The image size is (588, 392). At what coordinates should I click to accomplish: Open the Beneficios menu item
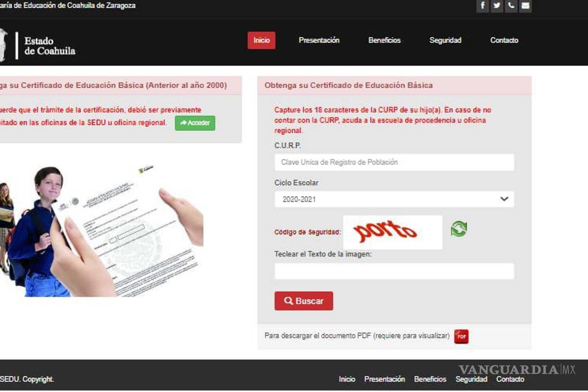(384, 40)
